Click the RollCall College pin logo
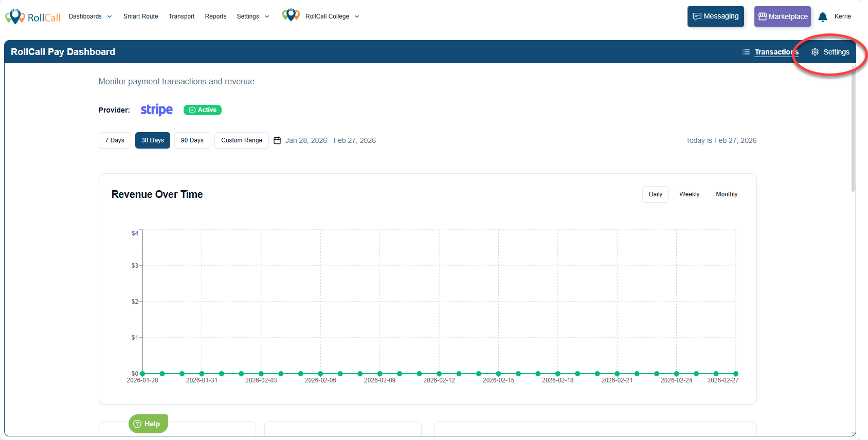Image resolution: width=868 pixels, height=440 pixels. [291, 15]
